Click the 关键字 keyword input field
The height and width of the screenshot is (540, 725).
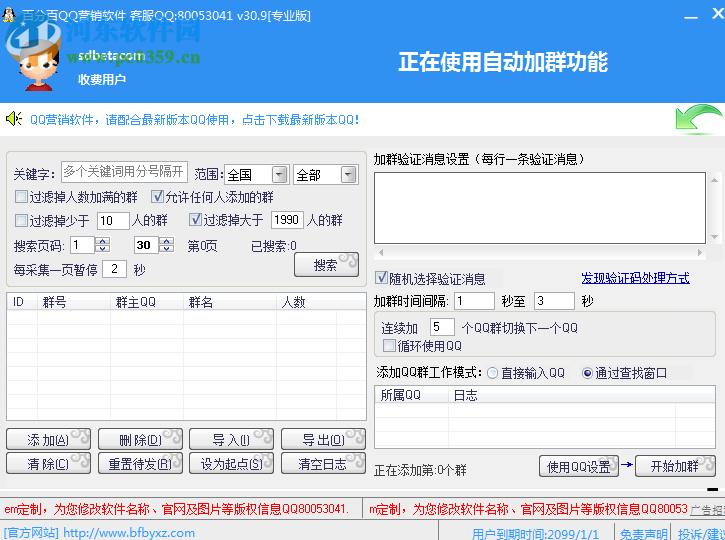[124, 172]
